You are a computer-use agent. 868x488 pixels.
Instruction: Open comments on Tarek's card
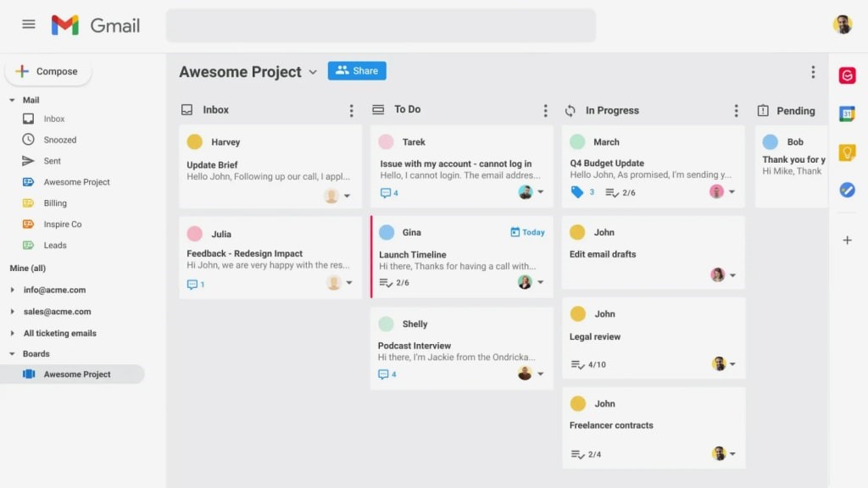point(389,193)
